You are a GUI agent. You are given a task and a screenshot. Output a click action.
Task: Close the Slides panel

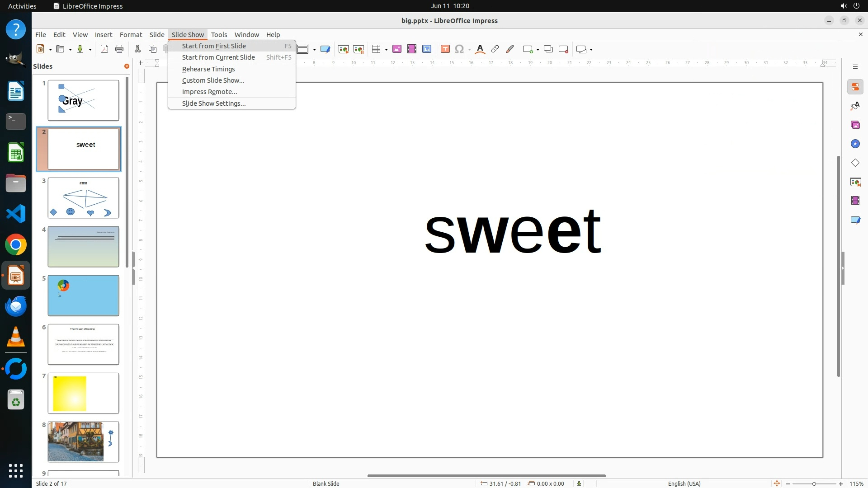point(127,66)
